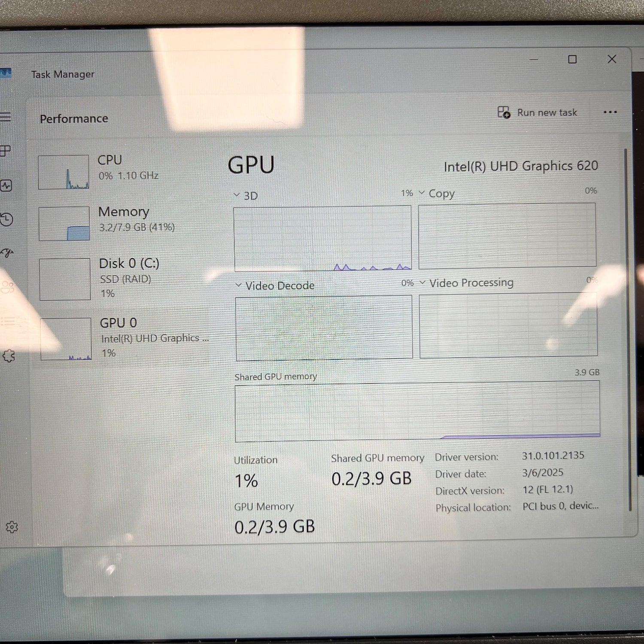This screenshot has height=644, width=644.
Task: Click Run new task
Action: 538,112
